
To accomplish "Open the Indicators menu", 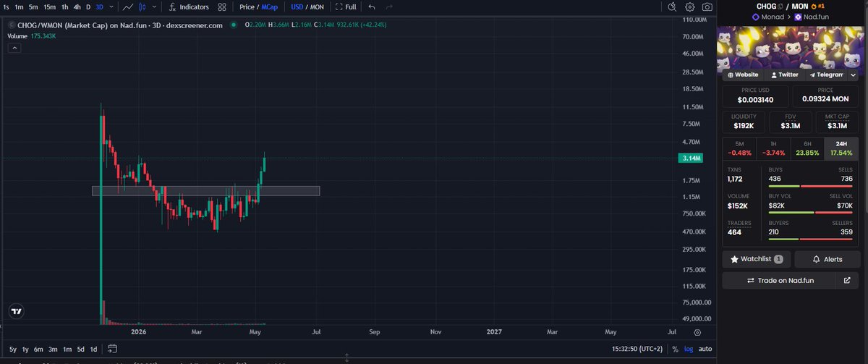I will click(188, 7).
